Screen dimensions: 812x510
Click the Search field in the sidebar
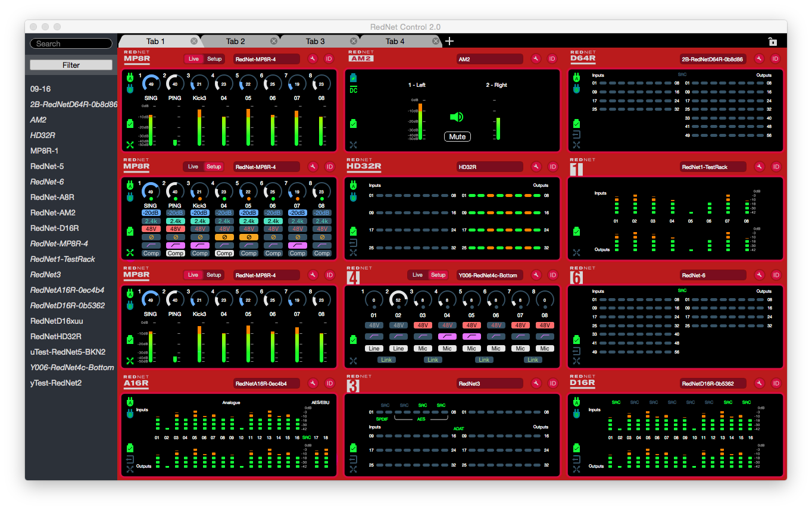(71, 43)
